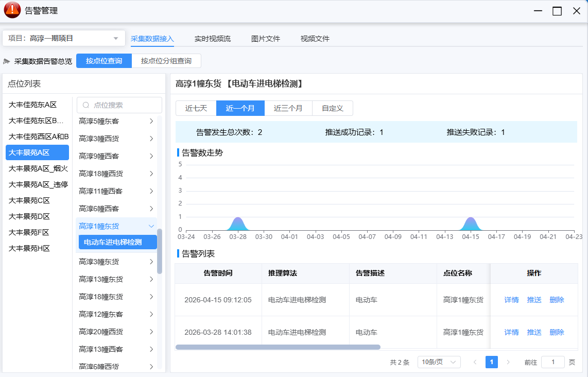The image size is (588, 377).
Task: Click the 03-28 peak on the trend chart
Action: [238, 223]
